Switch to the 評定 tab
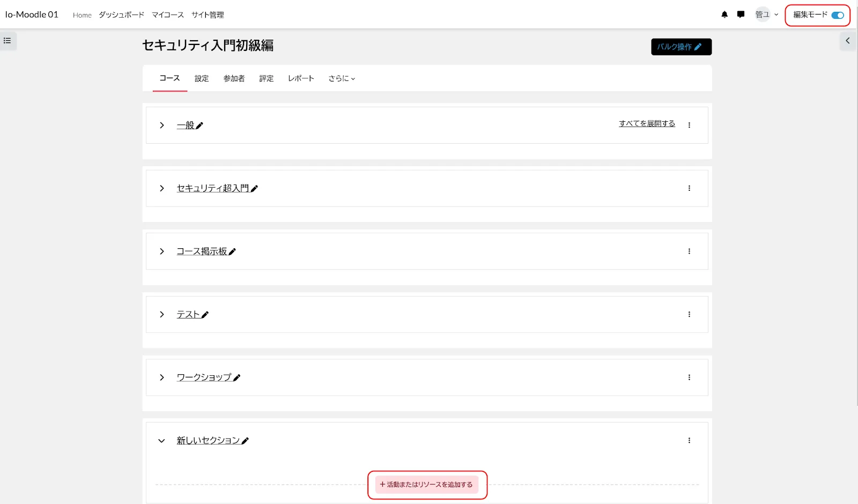 click(x=267, y=79)
